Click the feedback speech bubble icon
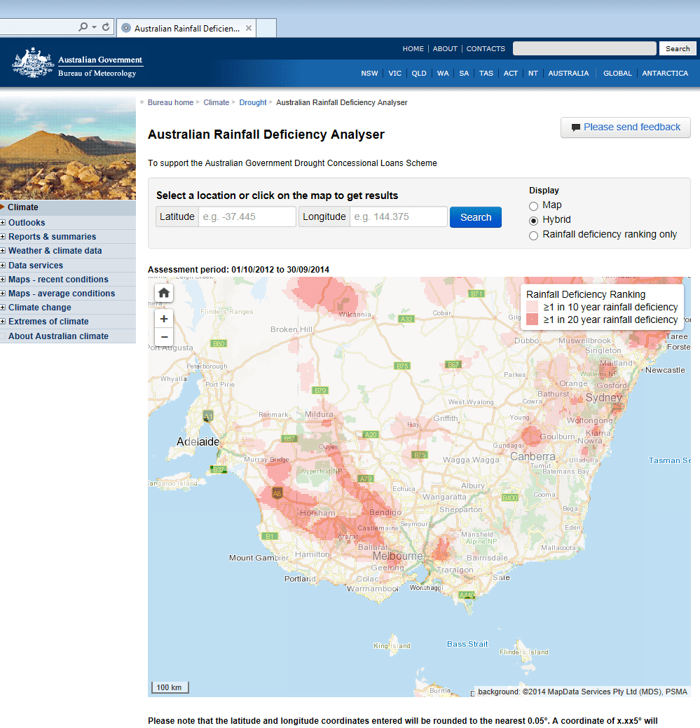700x728 pixels. pyautogui.click(x=575, y=128)
